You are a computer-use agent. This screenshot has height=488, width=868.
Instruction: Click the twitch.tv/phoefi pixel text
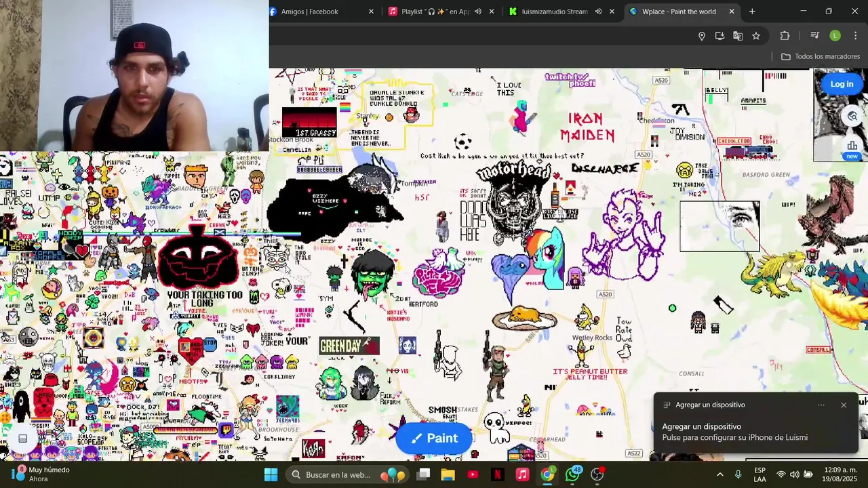(x=570, y=79)
